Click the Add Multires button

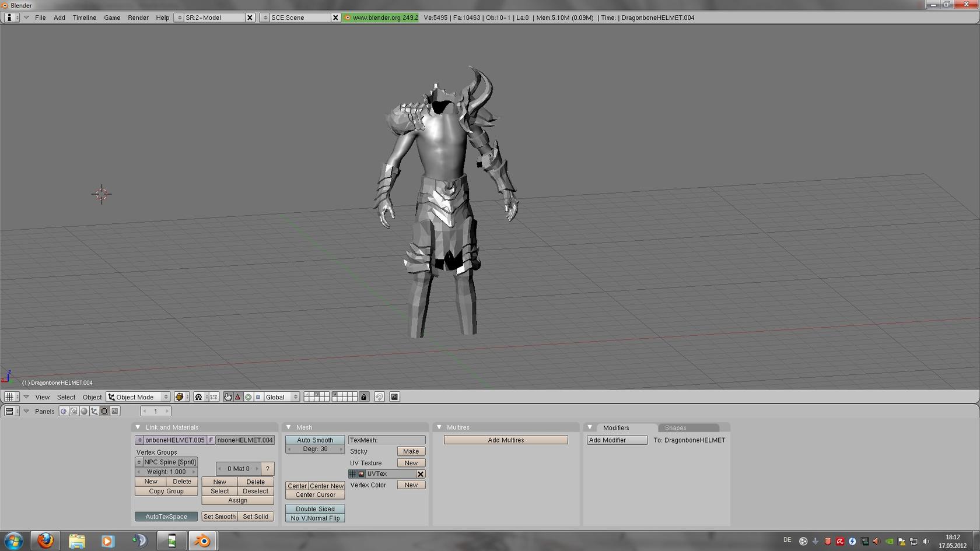click(505, 440)
